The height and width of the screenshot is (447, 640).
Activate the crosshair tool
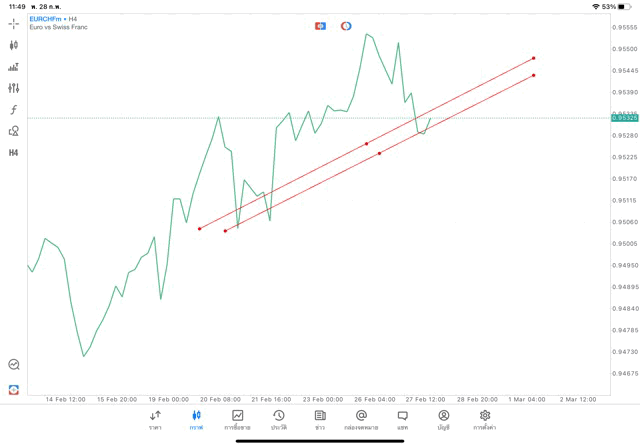click(x=14, y=23)
